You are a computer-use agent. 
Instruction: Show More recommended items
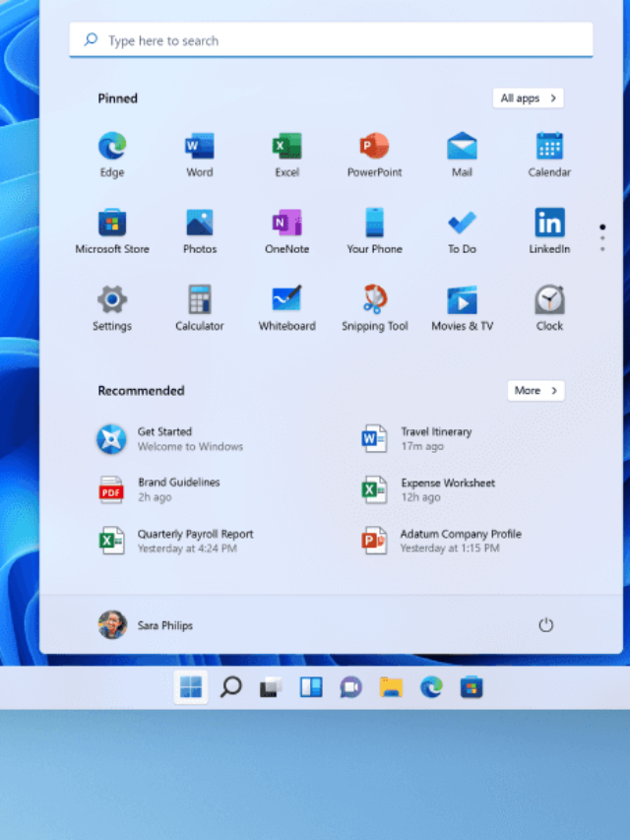535,391
